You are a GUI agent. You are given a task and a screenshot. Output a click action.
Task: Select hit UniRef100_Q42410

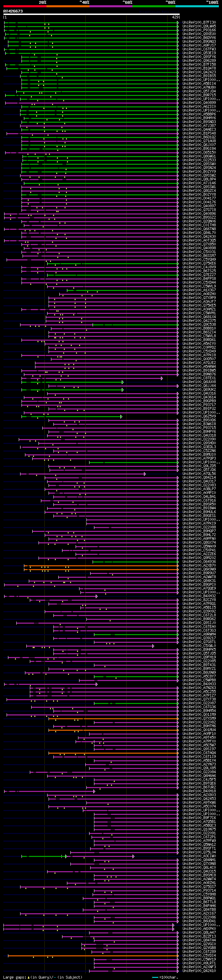(x=199, y=971)
